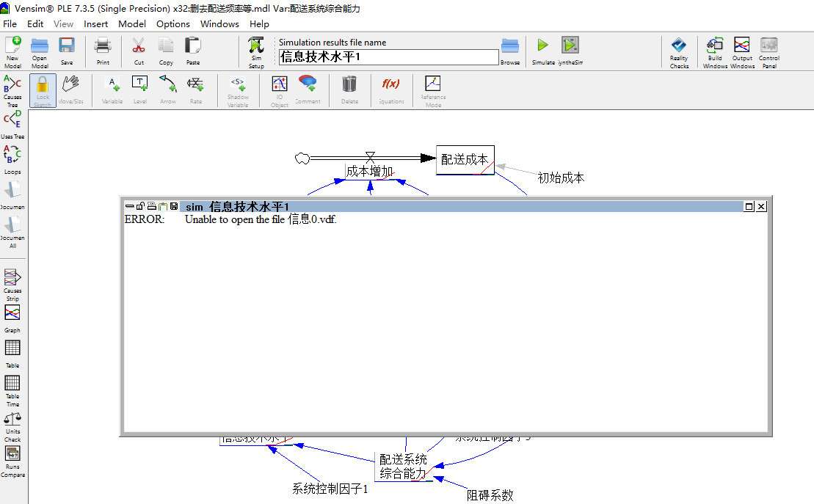Click the simulation results file name field
This screenshot has width=814, height=504.
388,56
